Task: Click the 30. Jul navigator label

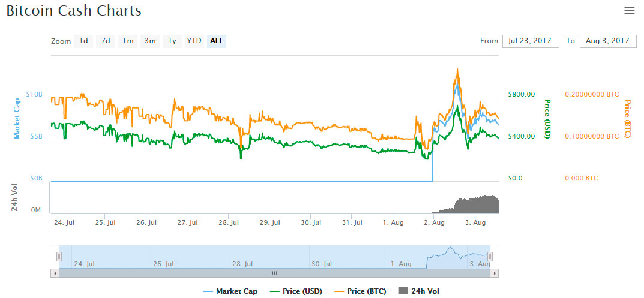Action: 322,264
